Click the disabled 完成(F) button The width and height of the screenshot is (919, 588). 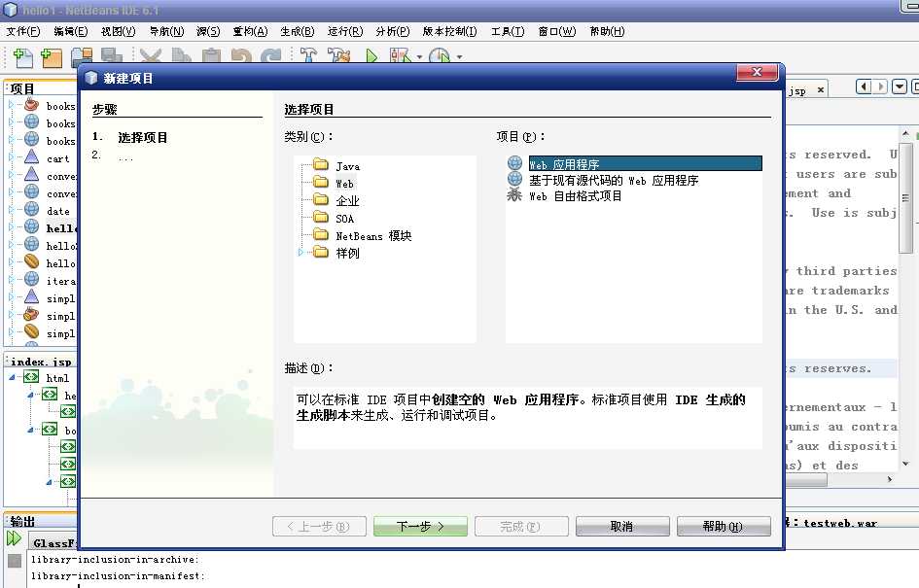521,527
